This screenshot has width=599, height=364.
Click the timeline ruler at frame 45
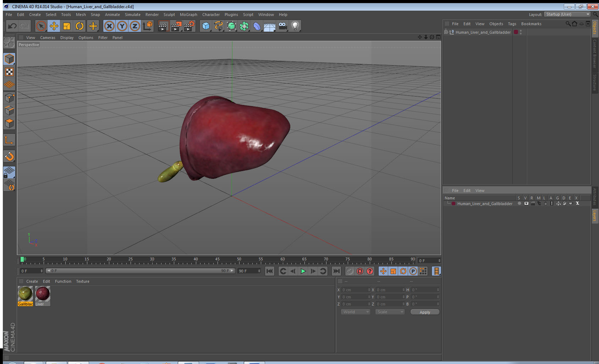tap(217, 260)
